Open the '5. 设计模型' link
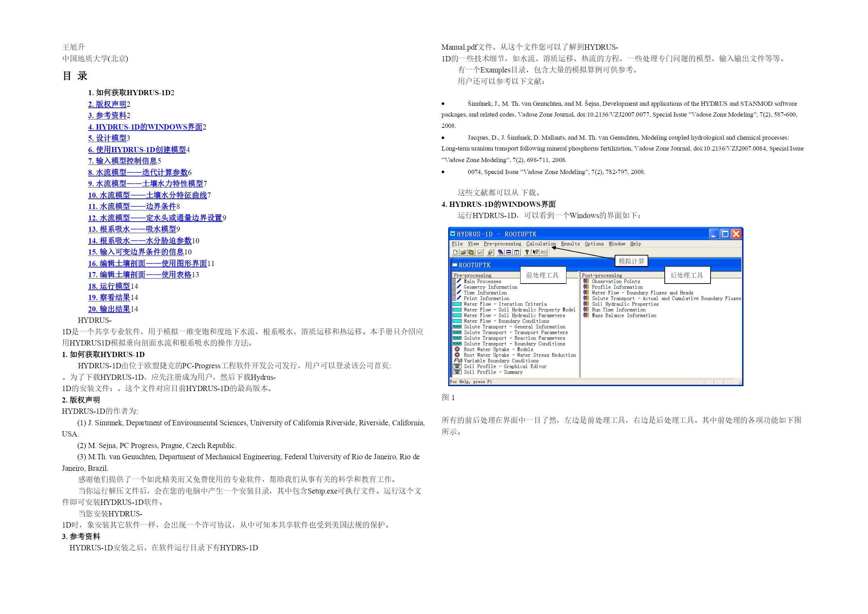This screenshot has width=868, height=614. [x=107, y=138]
